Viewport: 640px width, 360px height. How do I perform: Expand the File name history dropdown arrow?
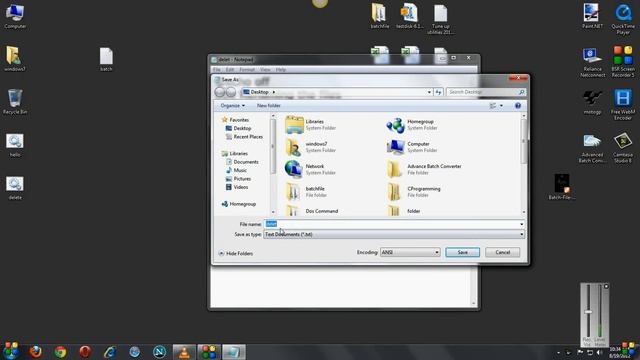[521, 224]
